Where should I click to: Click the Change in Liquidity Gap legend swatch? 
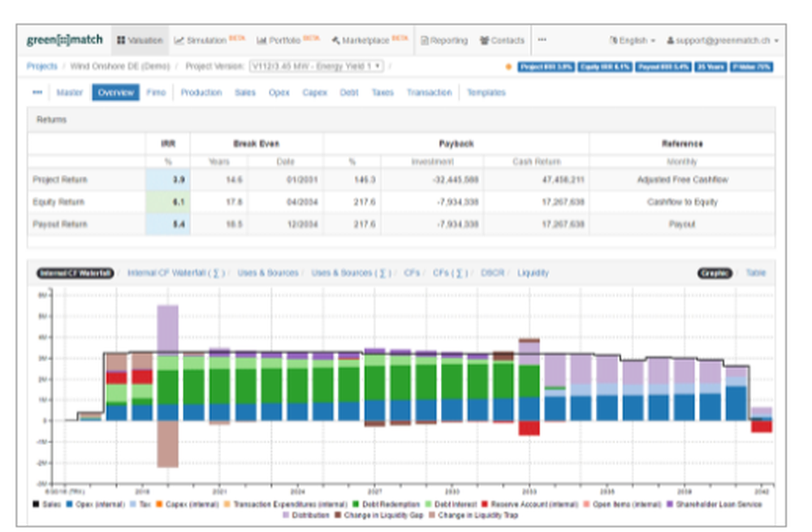tap(338, 515)
